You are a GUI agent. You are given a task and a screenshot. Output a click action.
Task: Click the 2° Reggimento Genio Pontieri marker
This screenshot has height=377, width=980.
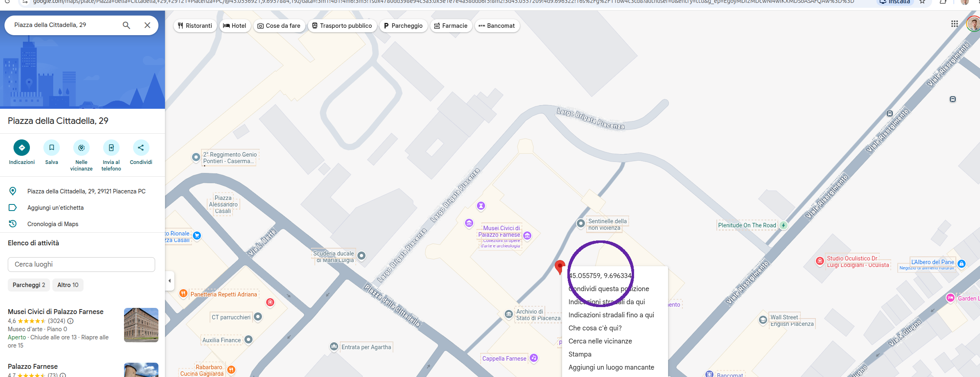click(196, 157)
